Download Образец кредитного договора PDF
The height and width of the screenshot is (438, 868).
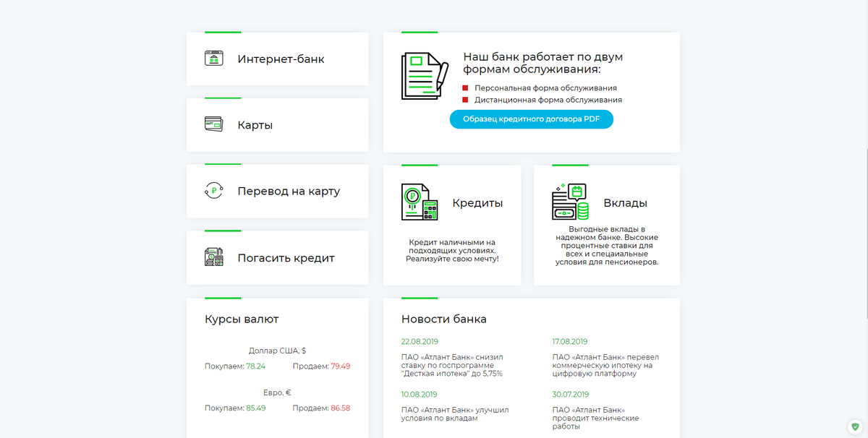[532, 119]
